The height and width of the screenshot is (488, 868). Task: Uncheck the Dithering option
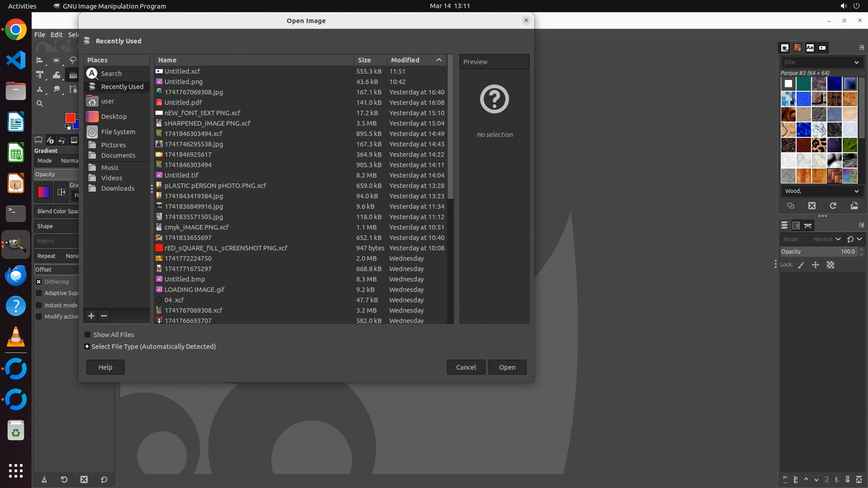(39, 282)
